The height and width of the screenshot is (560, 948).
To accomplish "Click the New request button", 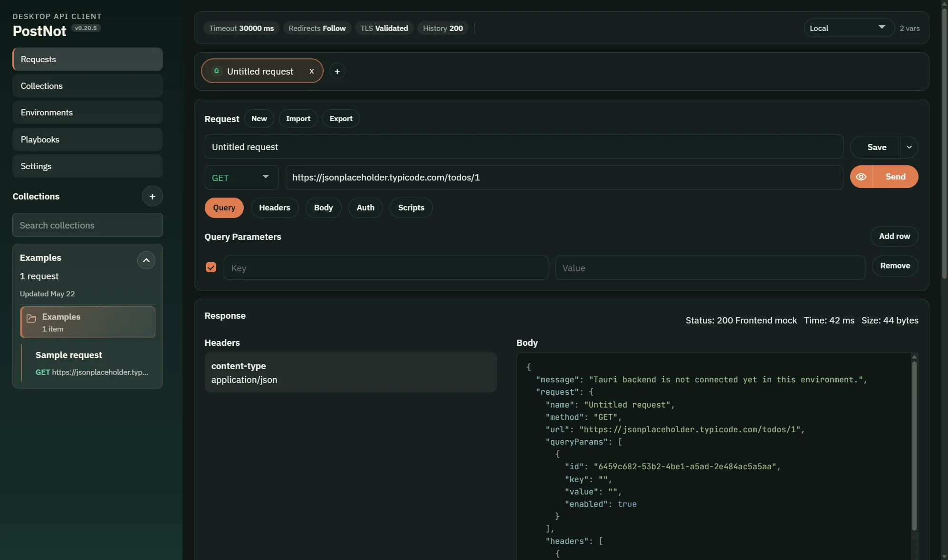I will point(259,119).
